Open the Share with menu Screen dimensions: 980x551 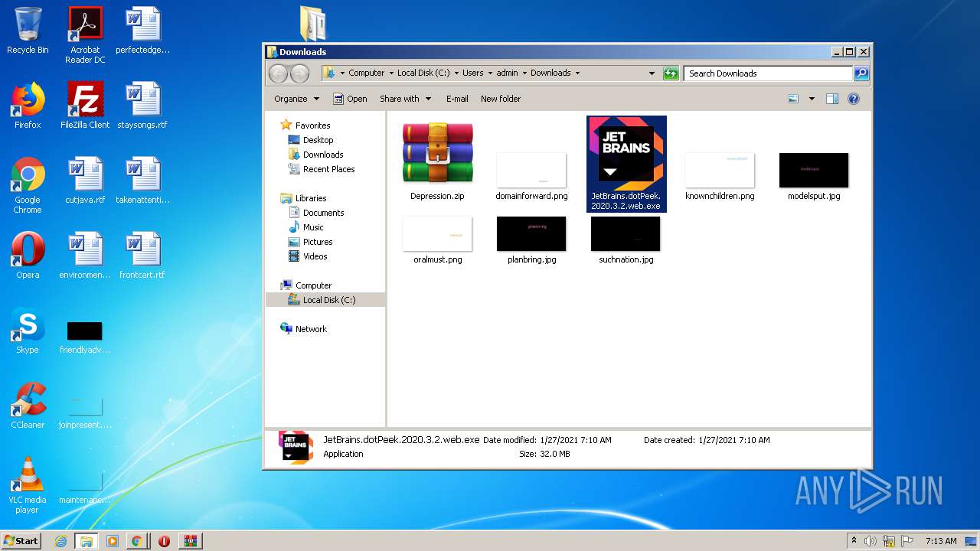[405, 99]
